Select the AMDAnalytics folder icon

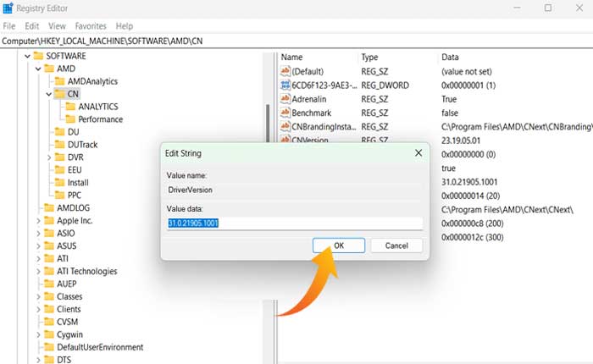(x=70, y=81)
